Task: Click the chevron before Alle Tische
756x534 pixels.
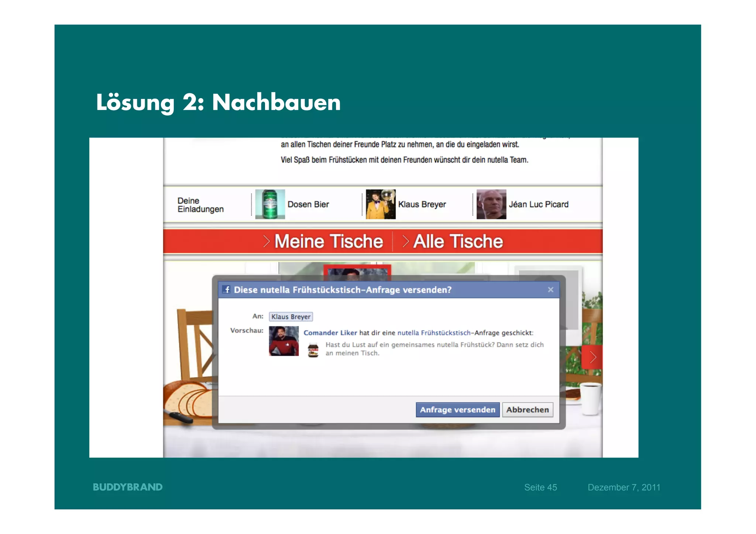Action: (x=405, y=241)
